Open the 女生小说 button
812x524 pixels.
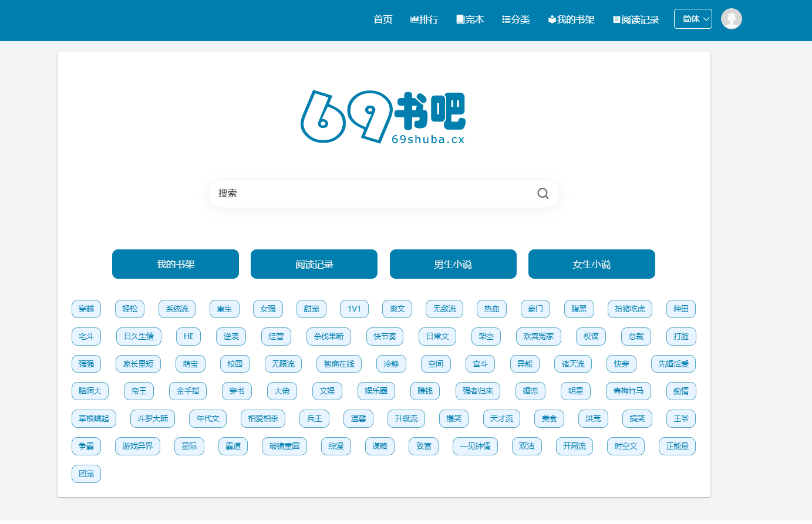(592, 264)
